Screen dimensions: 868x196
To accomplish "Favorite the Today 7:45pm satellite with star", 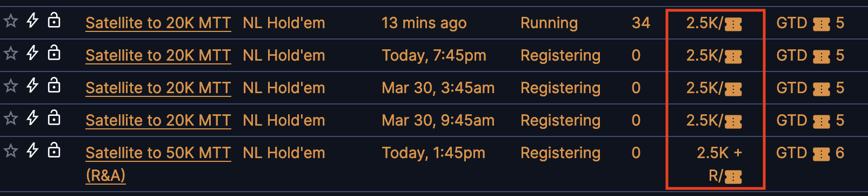I will pos(11,54).
